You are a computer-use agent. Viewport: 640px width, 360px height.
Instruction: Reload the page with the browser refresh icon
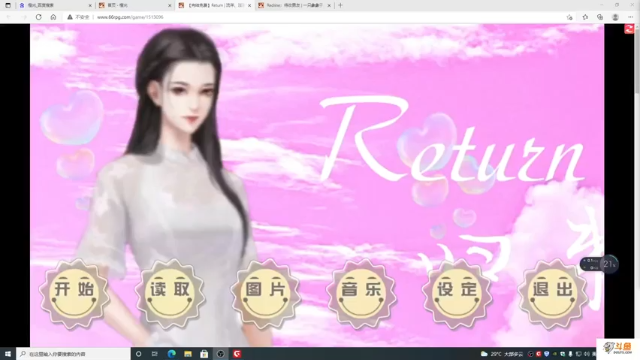pyautogui.click(x=38, y=17)
